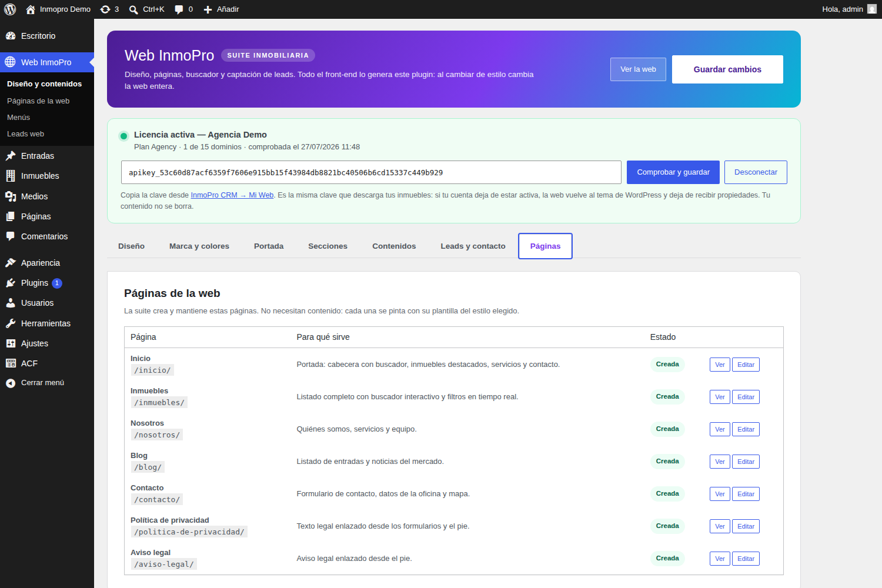Click the Web InmoPro globe icon
Screen dimensions: 882x588
pyautogui.click(x=11, y=62)
